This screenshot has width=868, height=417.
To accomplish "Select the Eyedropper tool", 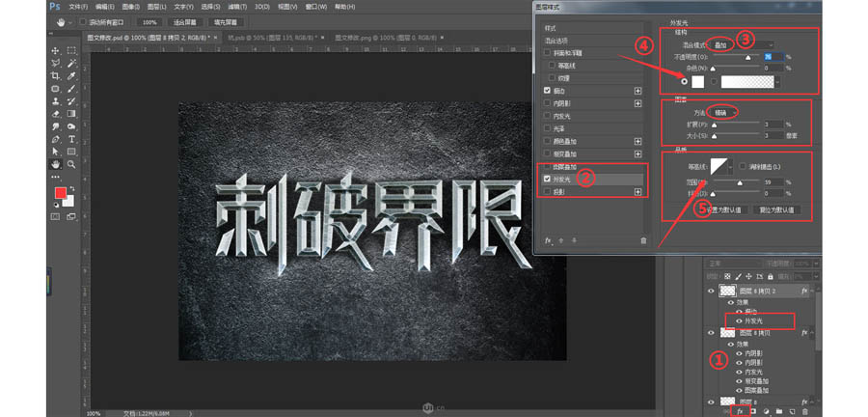I will coord(71,76).
